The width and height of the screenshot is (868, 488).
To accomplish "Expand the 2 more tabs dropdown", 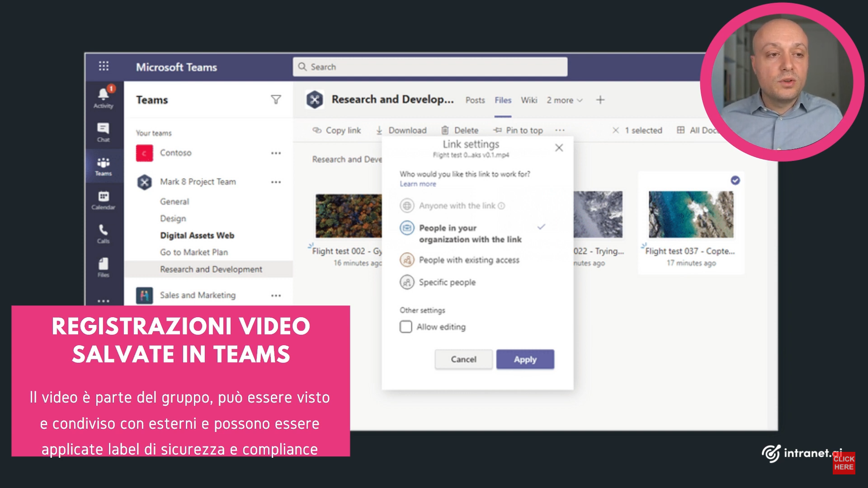I will [565, 100].
